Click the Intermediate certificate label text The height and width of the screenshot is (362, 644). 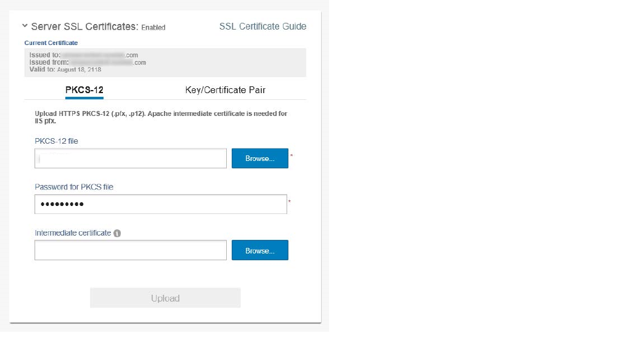73,233
